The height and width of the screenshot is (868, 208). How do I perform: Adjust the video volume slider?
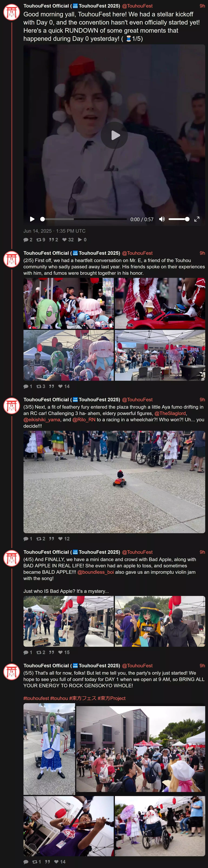click(x=179, y=219)
